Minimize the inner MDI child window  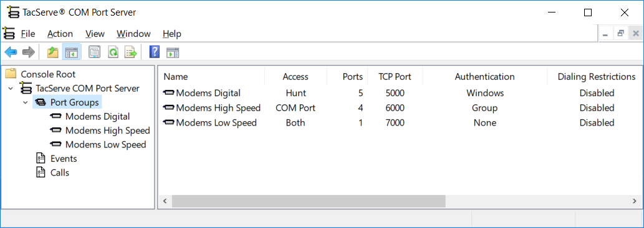605,34
